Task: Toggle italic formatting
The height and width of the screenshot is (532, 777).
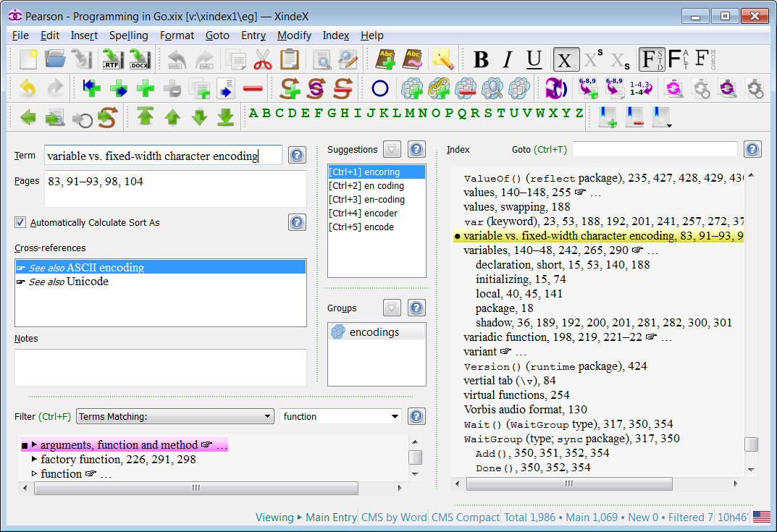Action: pos(508,60)
